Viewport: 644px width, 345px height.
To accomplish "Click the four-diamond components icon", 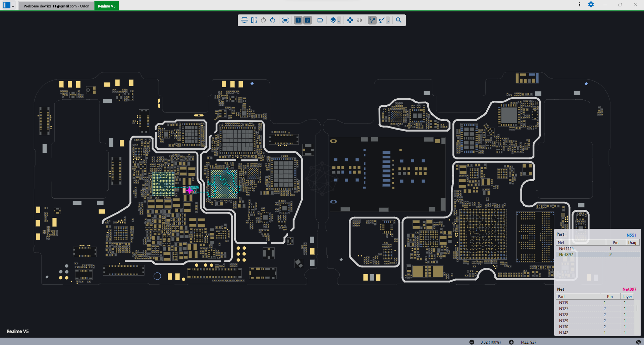I will point(350,20).
